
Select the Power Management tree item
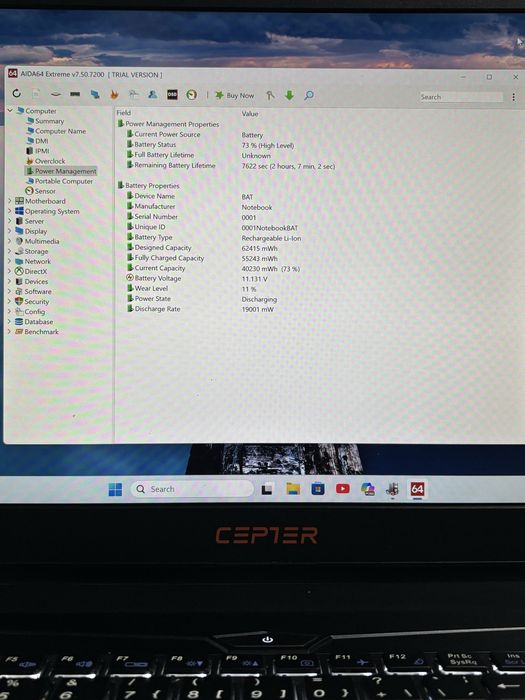[61, 171]
